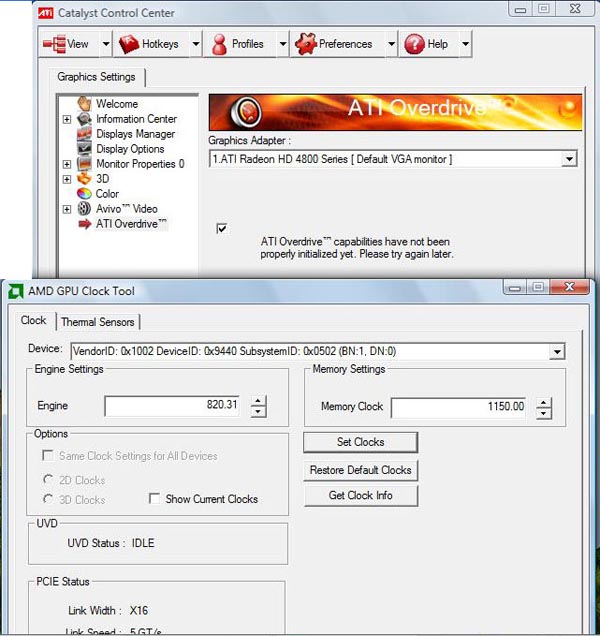Open the Profiles dropdown arrow

pyautogui.click(x=283, y=44)
